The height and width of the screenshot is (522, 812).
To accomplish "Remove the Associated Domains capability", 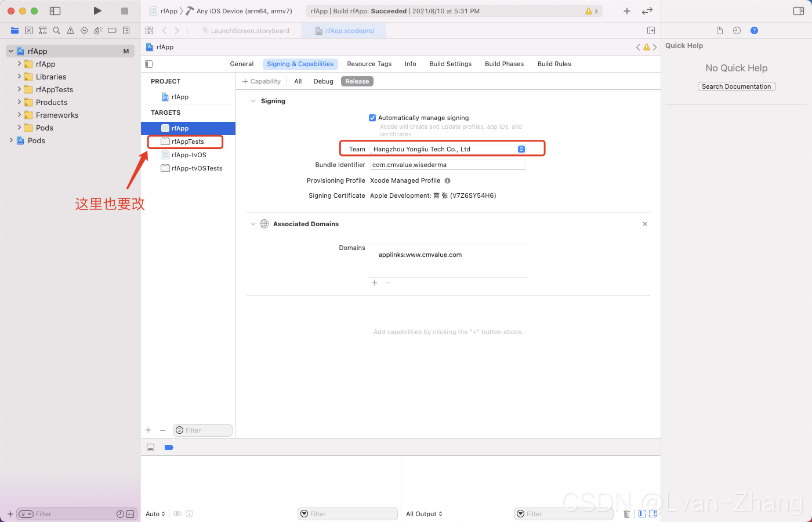I will tap(645, 224).
